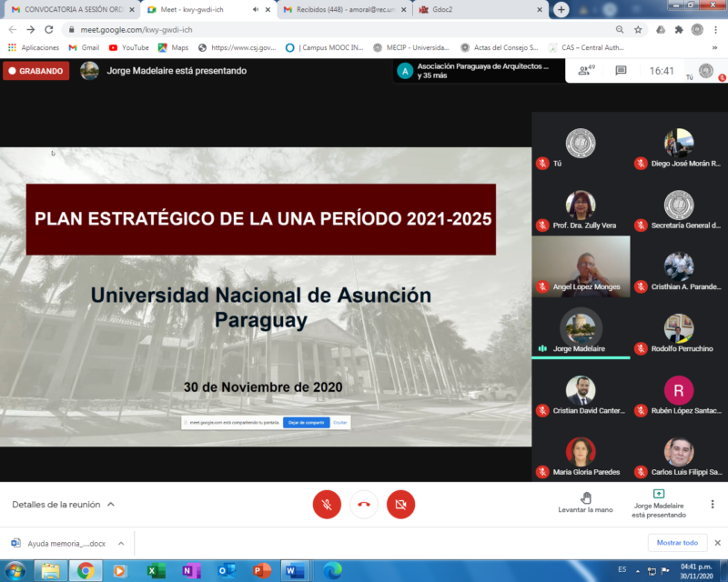The height and width of the screenshot is (582, 728).
Task: Select the Meet kwy-gwdi-ich tab
Action: [x=207, y=9]
